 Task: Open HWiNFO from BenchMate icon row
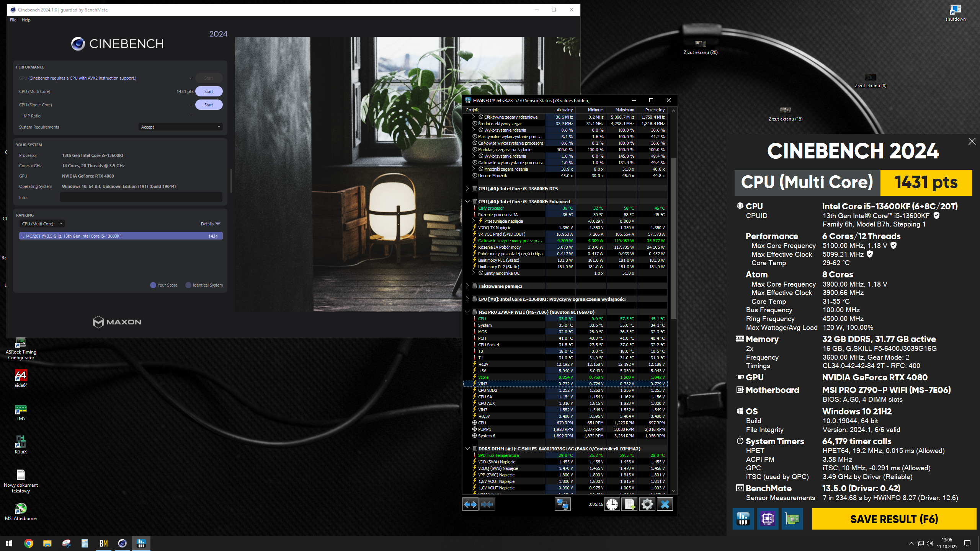click(743, 519)
